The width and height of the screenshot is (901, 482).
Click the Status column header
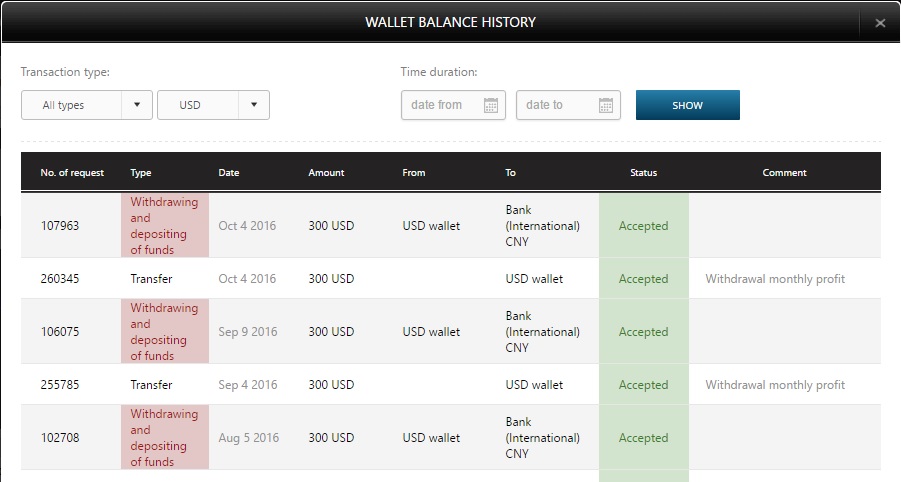click(x=643, y=173)
